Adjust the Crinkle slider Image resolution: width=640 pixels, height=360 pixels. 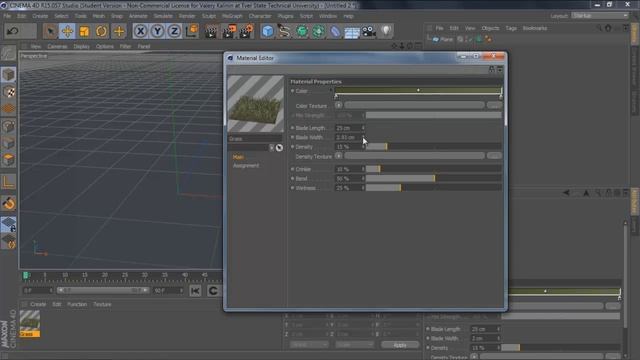point(433,169)
